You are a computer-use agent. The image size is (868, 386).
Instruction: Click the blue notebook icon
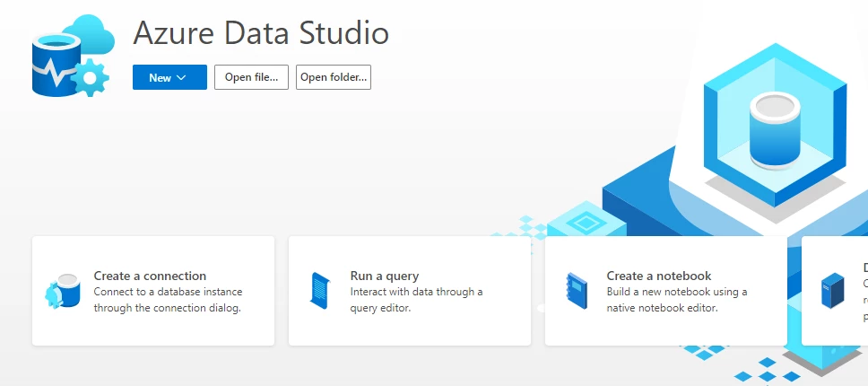(577, 291)
